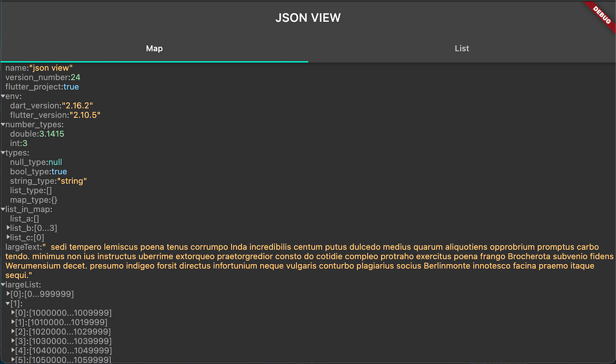Select the Map tab
The width and height of the screenshot is (616, 364).
(x=154, y=49)
